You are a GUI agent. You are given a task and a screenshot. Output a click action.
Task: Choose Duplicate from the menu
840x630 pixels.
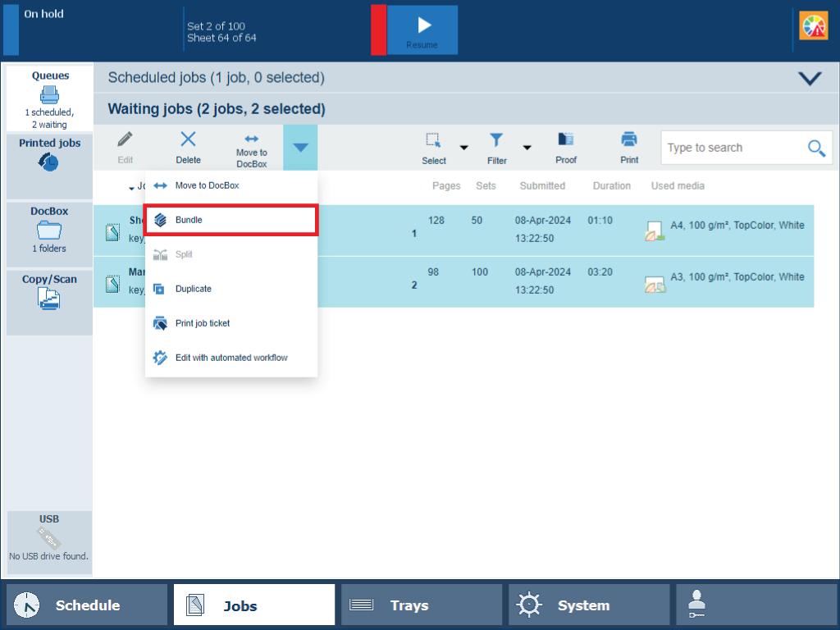(x=231, y=289)
